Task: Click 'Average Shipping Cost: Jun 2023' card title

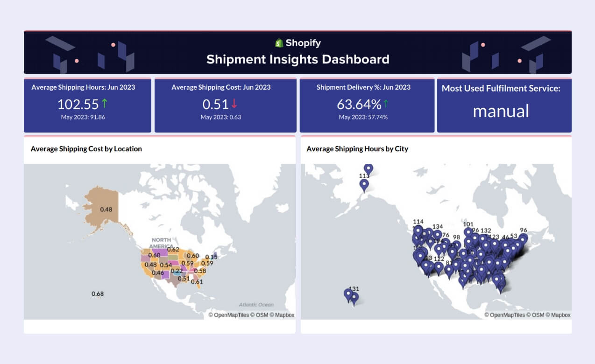Action: click(221, 87)
